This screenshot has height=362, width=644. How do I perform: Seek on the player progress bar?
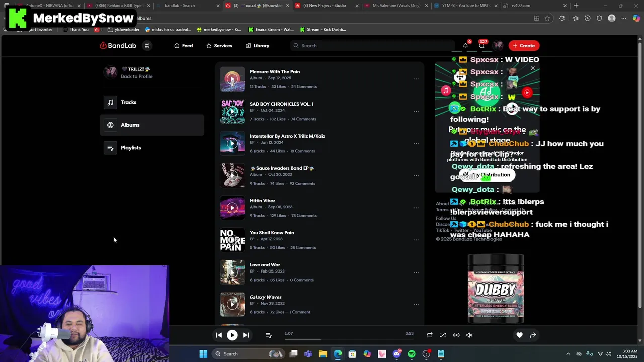click(x=349, y=339)
